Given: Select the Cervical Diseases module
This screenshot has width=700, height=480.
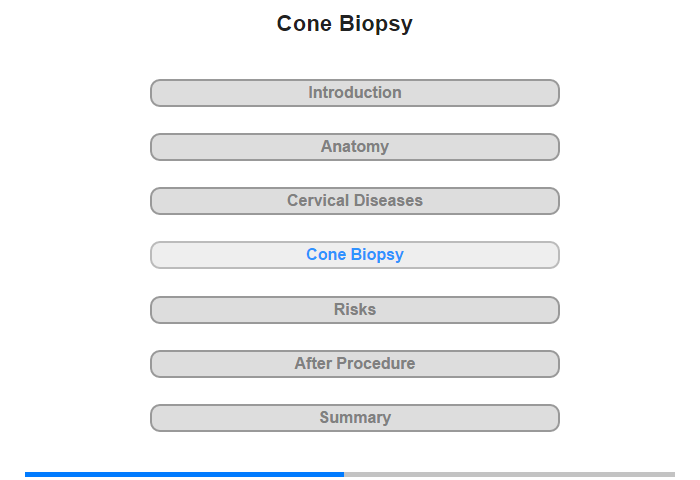Looking at the screenshot, I should coord(354,201).
